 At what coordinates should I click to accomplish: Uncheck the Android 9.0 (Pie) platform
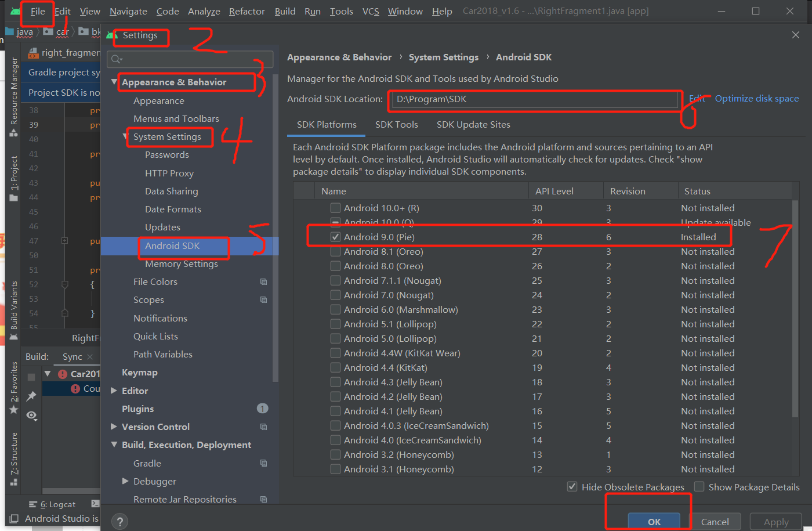335,236
